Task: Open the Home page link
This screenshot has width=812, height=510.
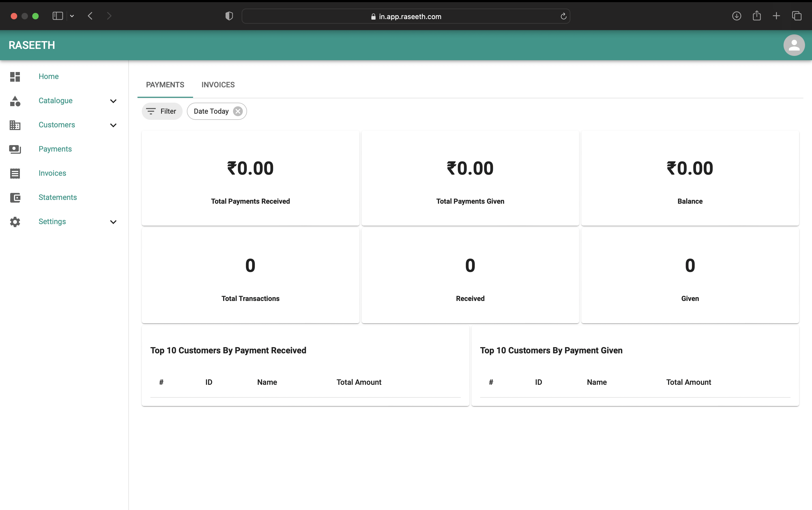Action: (x=49, y=77)
